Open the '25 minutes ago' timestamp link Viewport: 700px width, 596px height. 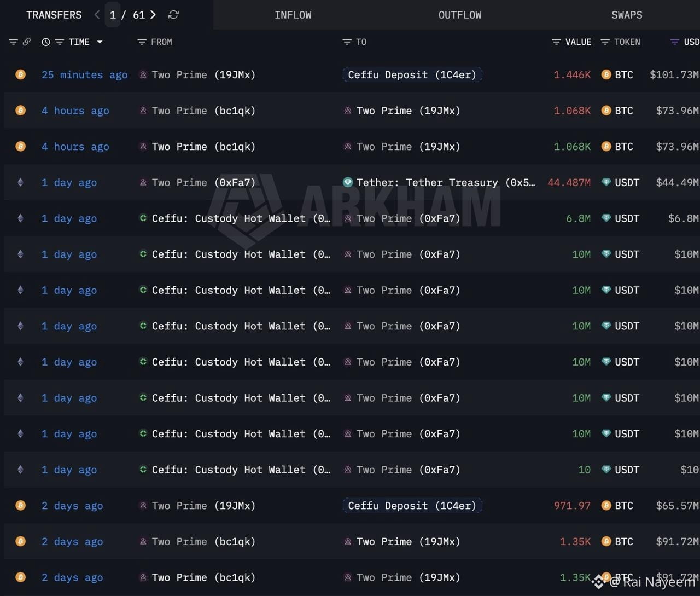85,75
